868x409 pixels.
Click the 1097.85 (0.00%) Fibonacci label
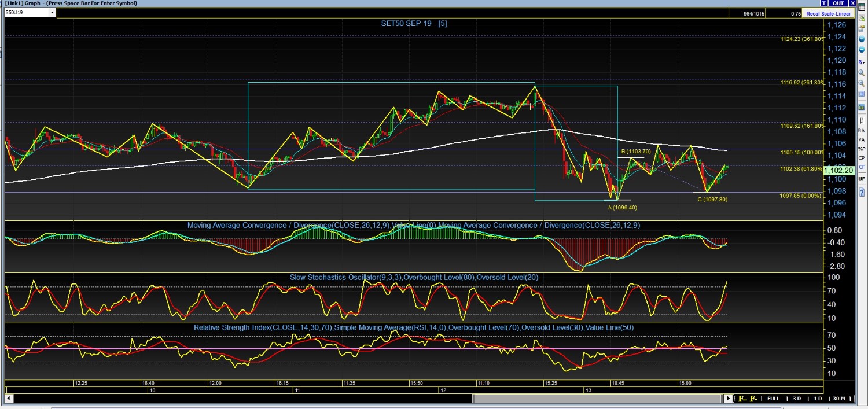[x=801, y=196]
